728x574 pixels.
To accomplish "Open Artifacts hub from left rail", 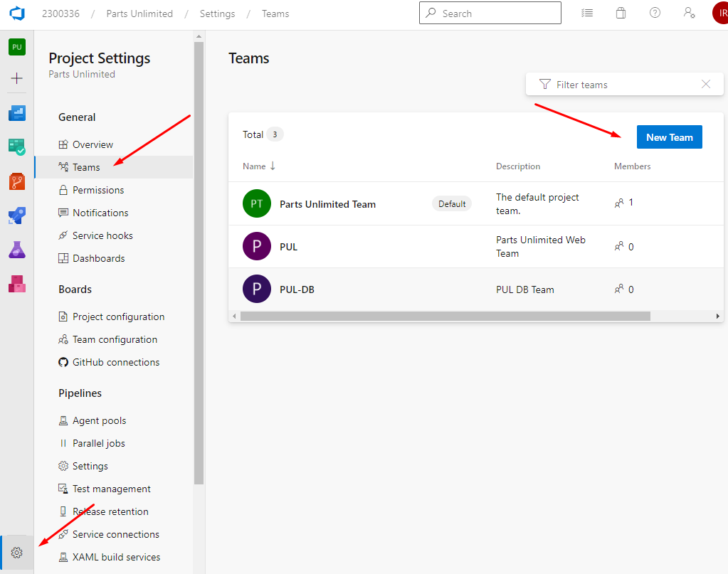I will pos(17,284).
